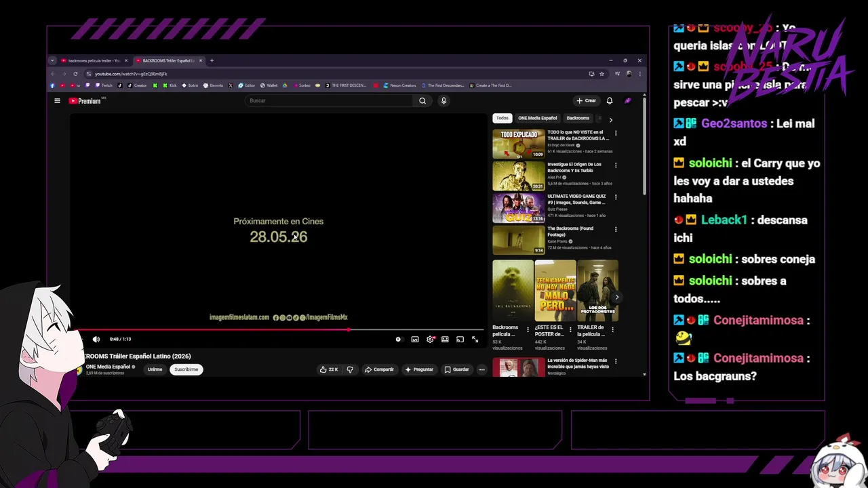Open the YouTube hamburger guide menu

click(x=57, y=101)
